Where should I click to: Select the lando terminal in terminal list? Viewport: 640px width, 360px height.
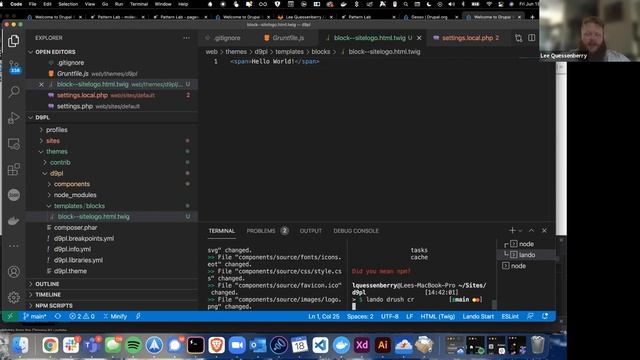[x=527, y=255]
